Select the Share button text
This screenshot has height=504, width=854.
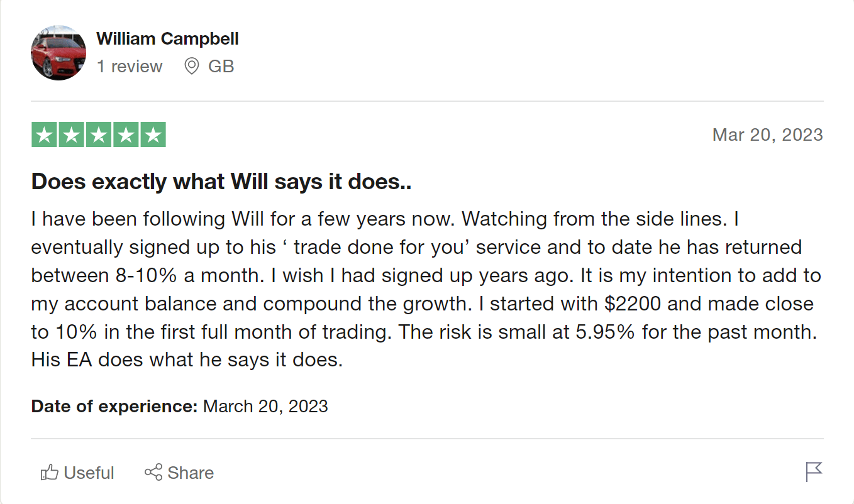(x=191, y=473)
